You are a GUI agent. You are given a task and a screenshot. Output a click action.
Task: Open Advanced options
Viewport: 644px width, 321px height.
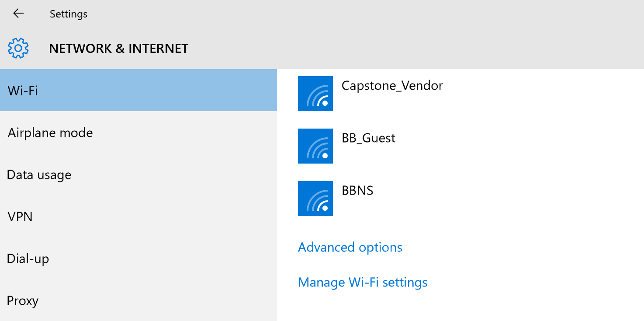point(350,247)
